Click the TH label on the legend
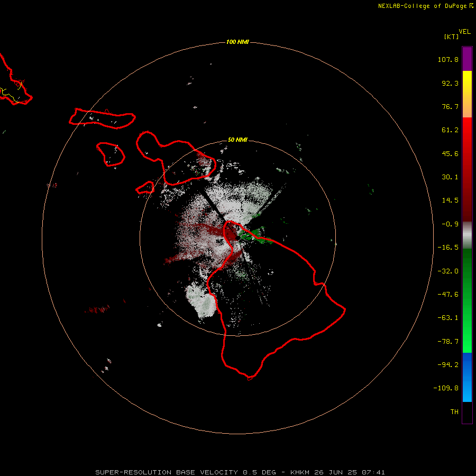 [x=454, y=412]
